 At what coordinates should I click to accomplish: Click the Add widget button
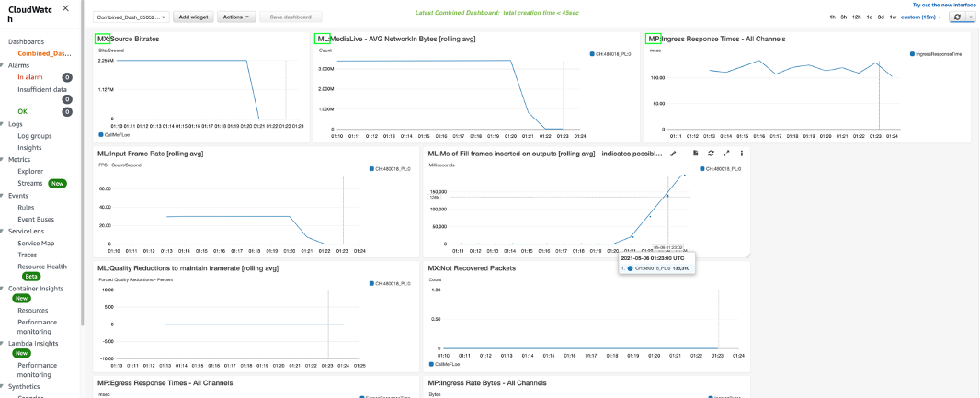point(193,17)
